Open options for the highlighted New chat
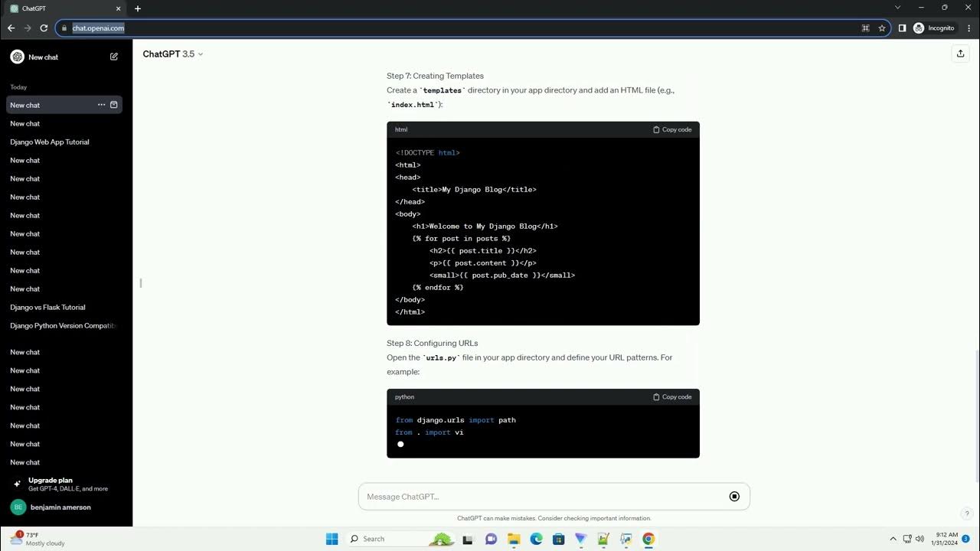 pos(101,105)
